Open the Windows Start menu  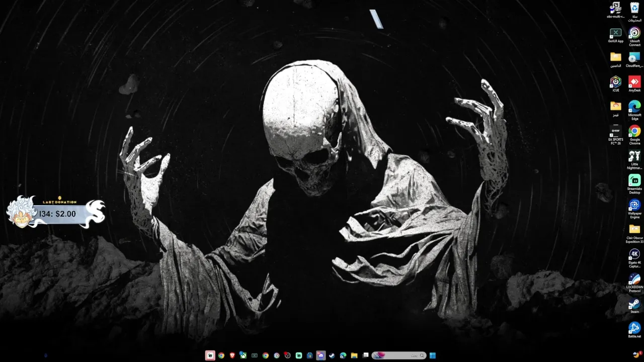(x=433, y=355)
